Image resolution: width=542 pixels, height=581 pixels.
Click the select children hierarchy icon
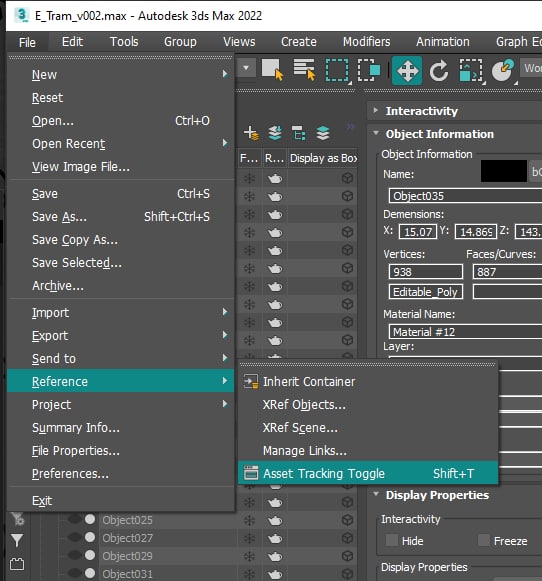click(299, 133)
